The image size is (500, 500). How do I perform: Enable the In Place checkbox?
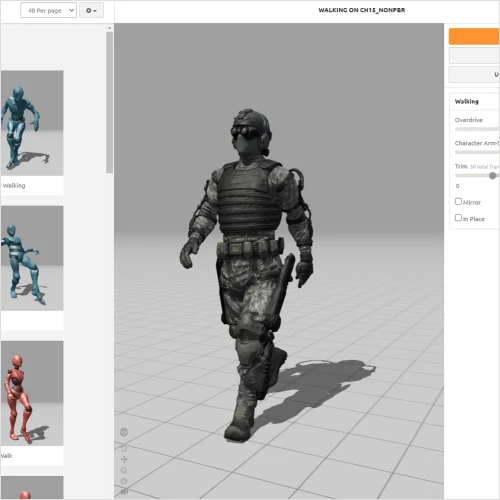pyautogui.click(x=458, y=218)
